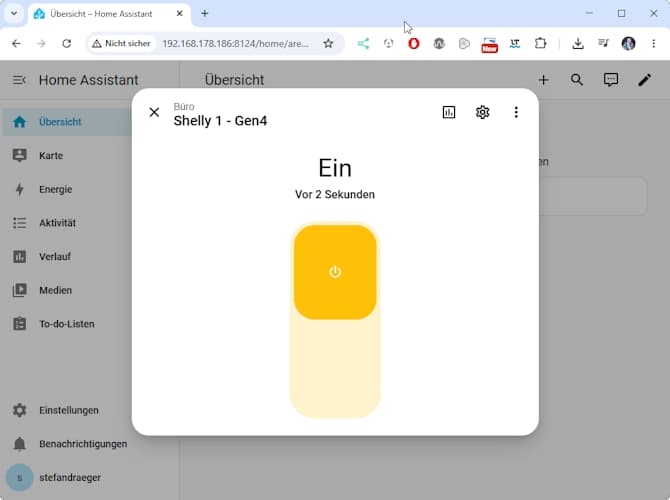Image resolution: width=670 pixels, height=500 pixels.
Task: Toggle the Shelly switch power button
Action: click(x=335, y=272)
